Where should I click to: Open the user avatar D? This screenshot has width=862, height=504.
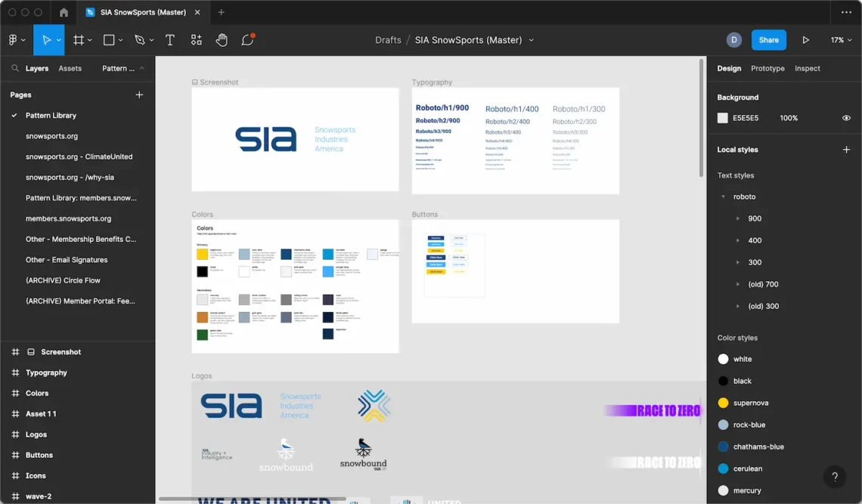point(734,39)
